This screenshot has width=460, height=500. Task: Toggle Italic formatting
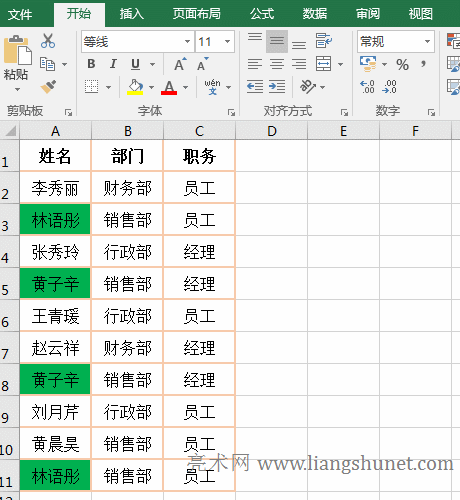click(x=113, y=64)
